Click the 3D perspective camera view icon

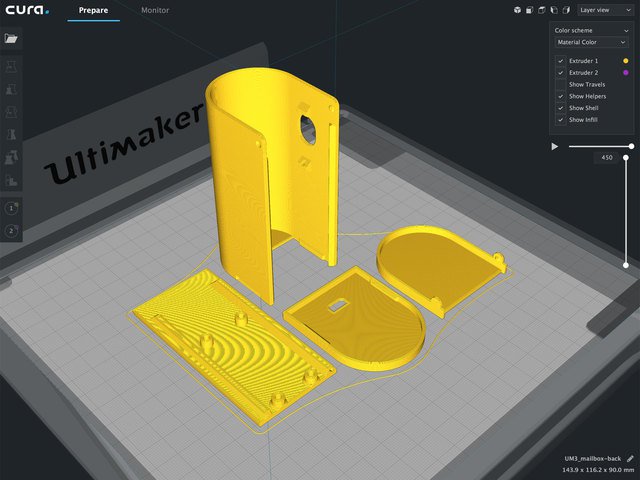click(517, 10)
